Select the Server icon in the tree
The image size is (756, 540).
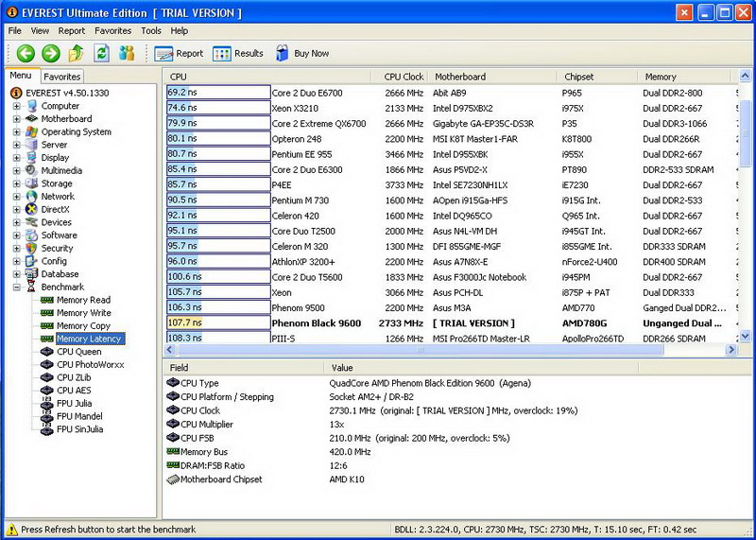[x=32, y=145]
